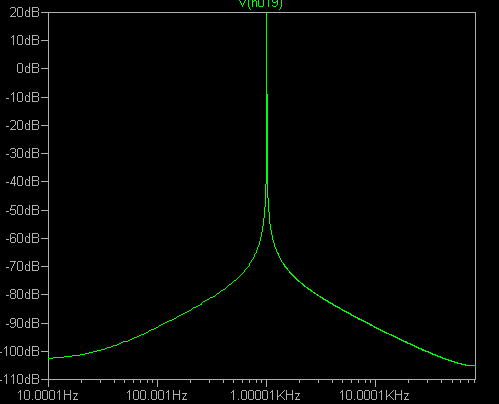499x404 pixels.
Task: Click the resonance peak of the green trace
Action: [x=266, y=14]
